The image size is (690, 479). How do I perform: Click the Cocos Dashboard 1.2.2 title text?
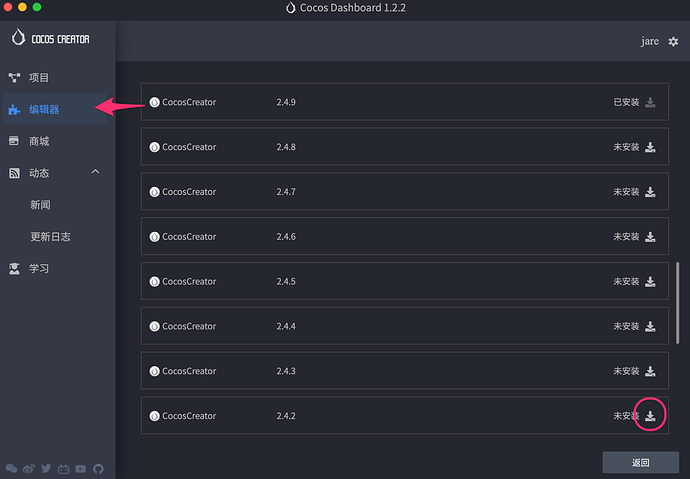[352, 7]
